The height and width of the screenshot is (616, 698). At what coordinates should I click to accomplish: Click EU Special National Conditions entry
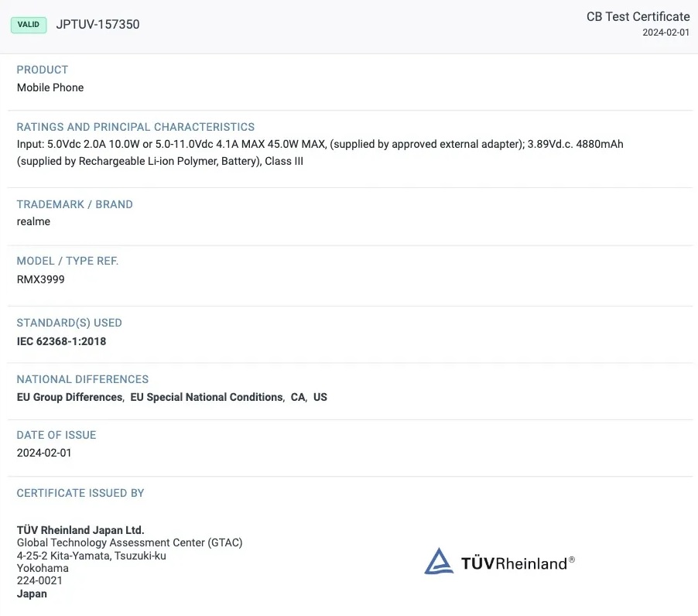(x=207, y=397)
